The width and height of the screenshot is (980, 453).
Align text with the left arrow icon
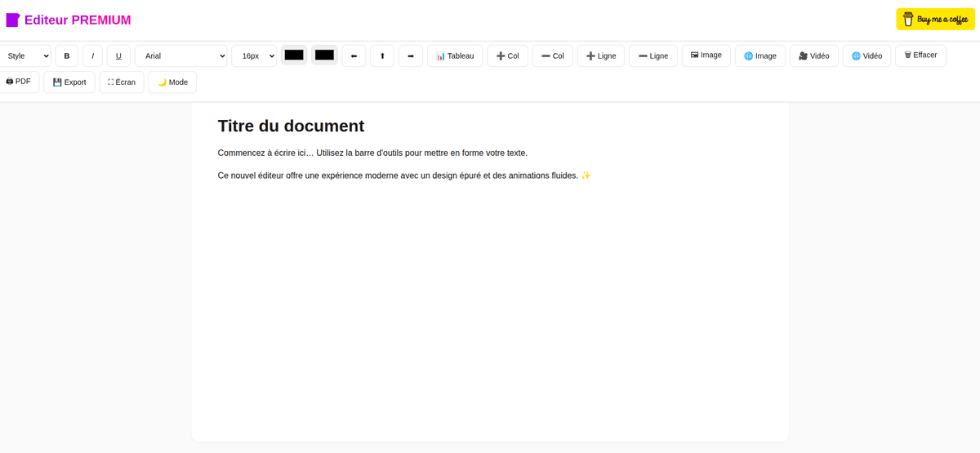tap(354, 56)
